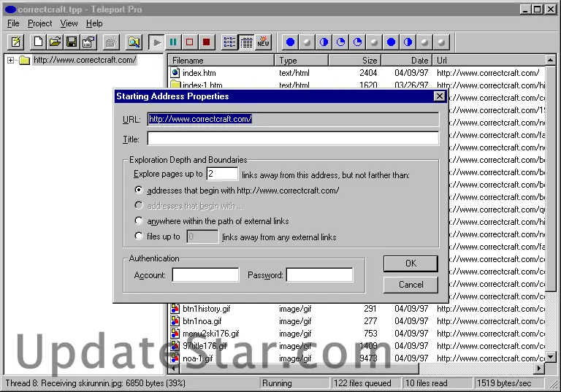Click the OK button in the dialog
Screen dimensions: 561x392
coord(411,263)
